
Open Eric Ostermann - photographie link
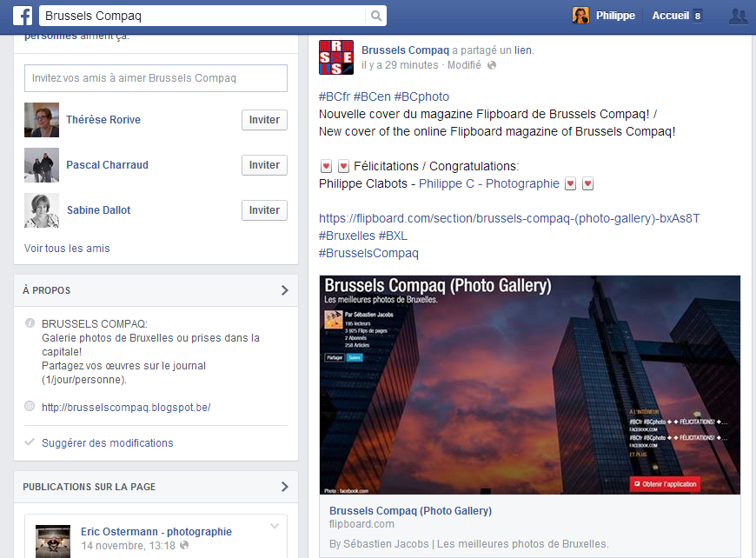pos(156,531)
